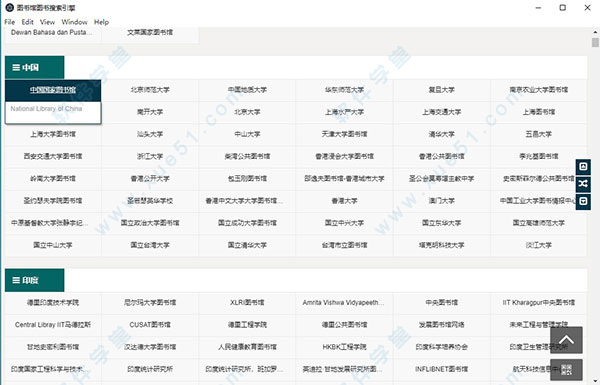This screenshot has height=385, width=600.
Task: Select 国立中兴大学 entry
Action: pyautogui.click(x=344, y=223)
